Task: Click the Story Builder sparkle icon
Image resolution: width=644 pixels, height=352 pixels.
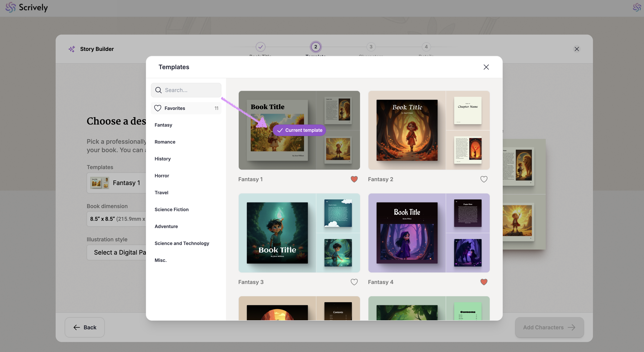Action: coord(72,49)
